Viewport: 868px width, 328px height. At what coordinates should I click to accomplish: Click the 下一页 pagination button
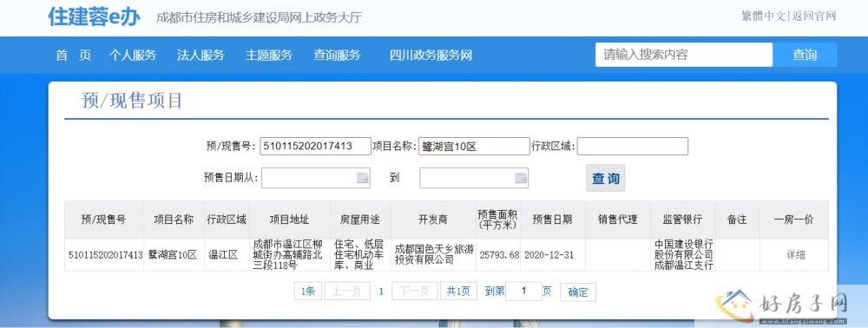(415, 292)
